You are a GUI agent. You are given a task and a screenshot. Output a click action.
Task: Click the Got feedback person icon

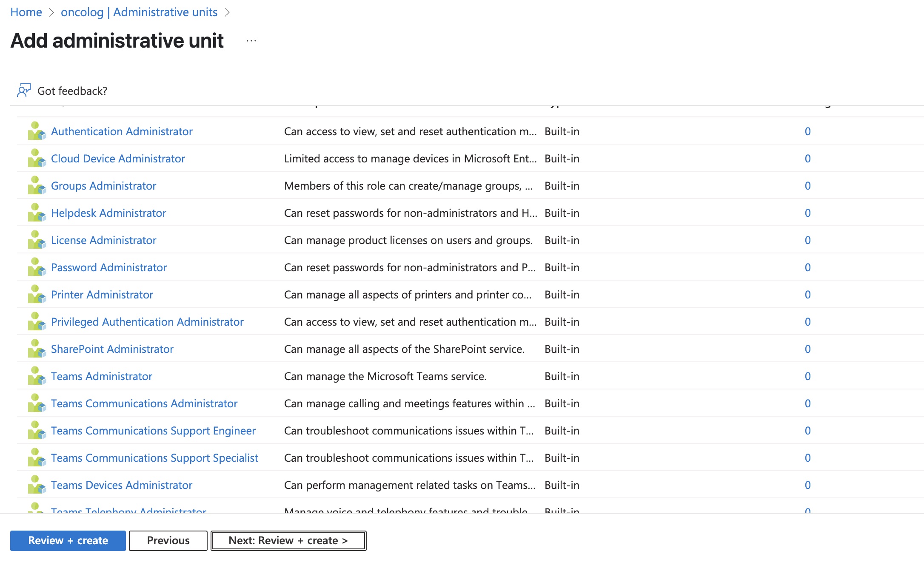click(24, 90)
